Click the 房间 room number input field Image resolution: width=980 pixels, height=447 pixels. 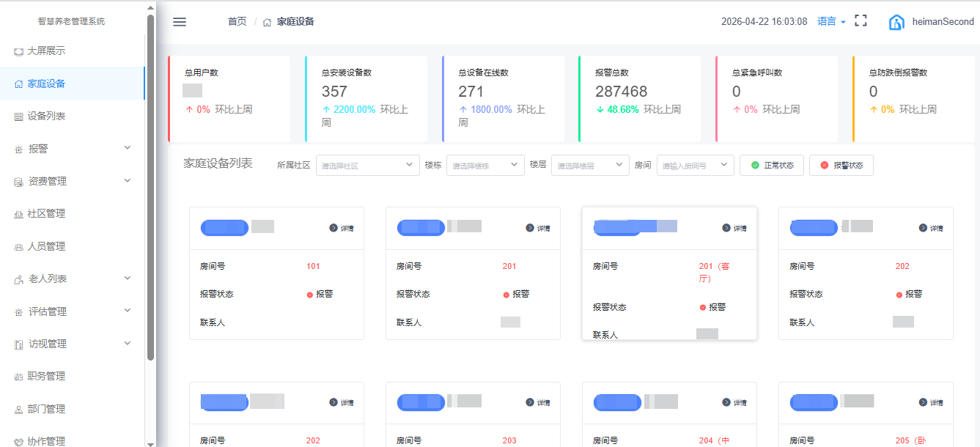click(689, 166)
